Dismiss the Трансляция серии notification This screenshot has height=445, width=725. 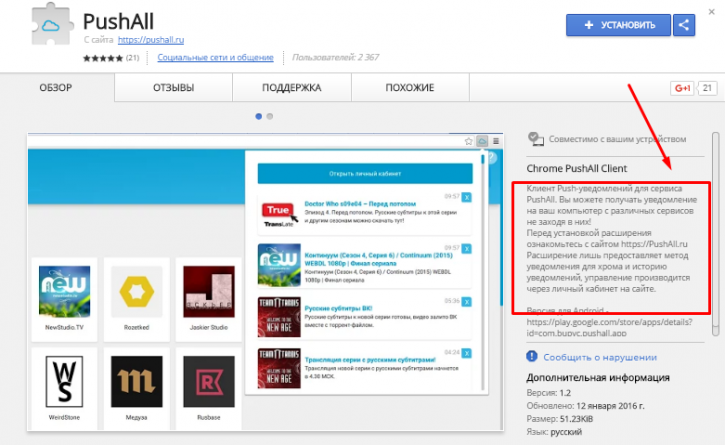[x=467, y=353]
